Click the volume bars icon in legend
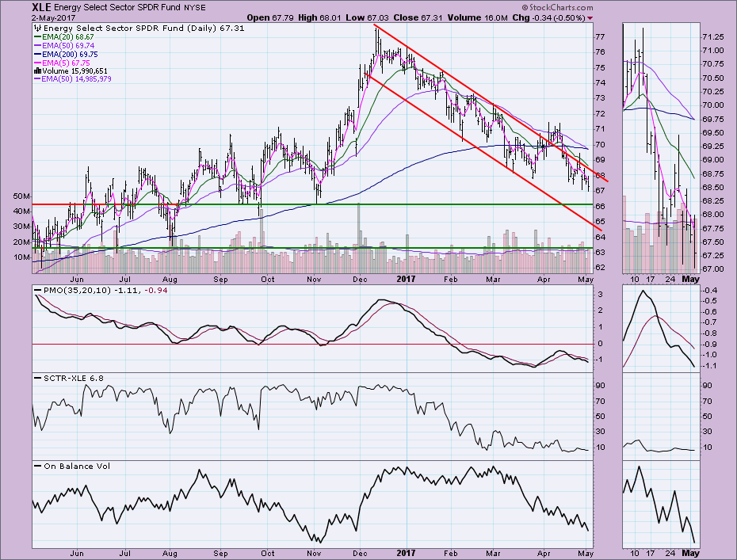The image size is (737, 560). pos(37,70)
